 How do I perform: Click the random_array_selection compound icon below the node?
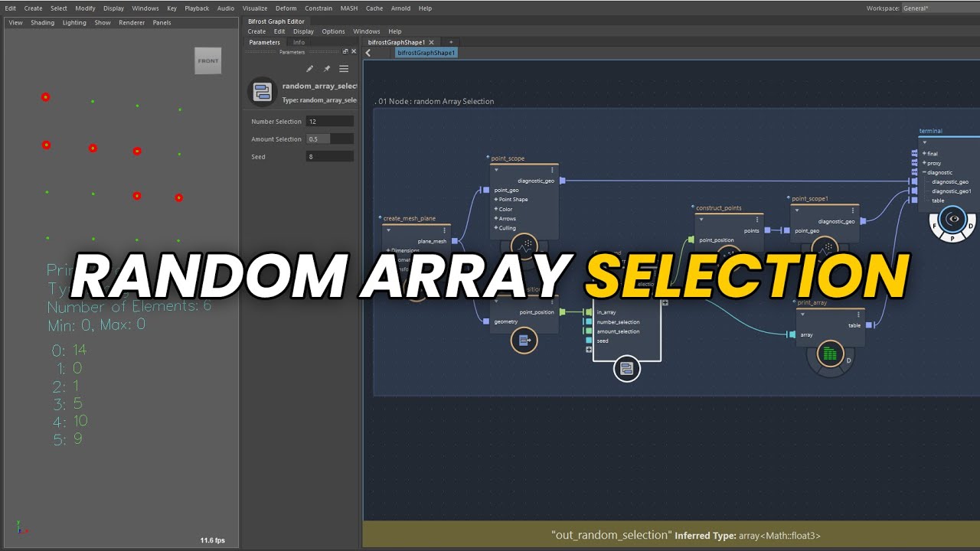[x=626, y=369]
